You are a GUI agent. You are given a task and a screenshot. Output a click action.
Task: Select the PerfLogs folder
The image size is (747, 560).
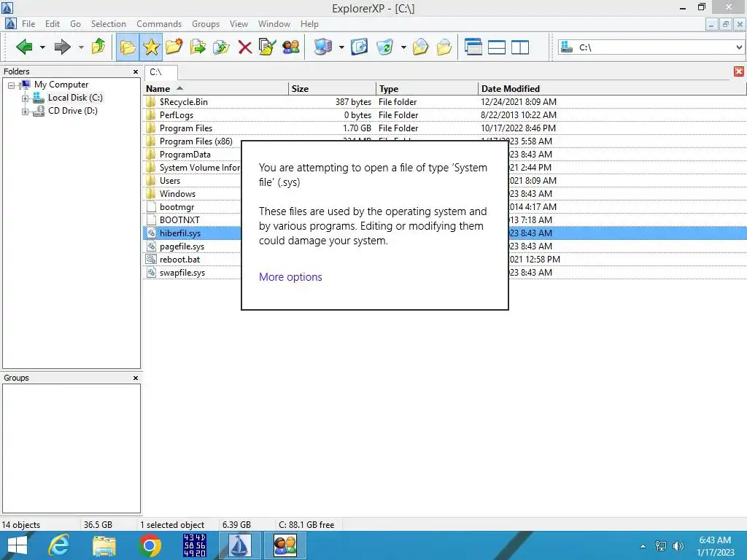tap(177, 115)
